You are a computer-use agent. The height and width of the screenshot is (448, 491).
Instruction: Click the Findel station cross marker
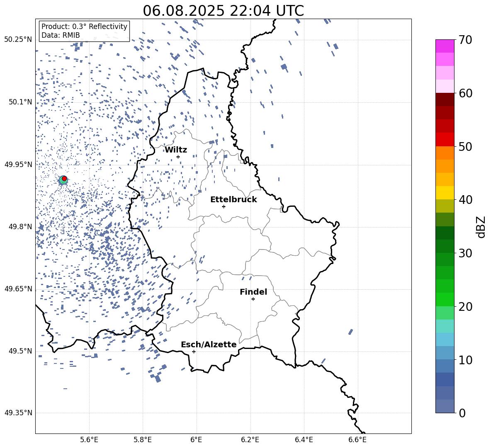[253, 299]
